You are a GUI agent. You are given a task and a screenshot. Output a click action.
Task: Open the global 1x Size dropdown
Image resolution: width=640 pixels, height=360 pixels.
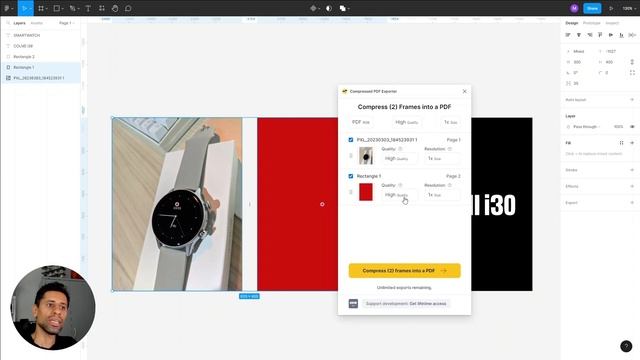click(450, 122)
